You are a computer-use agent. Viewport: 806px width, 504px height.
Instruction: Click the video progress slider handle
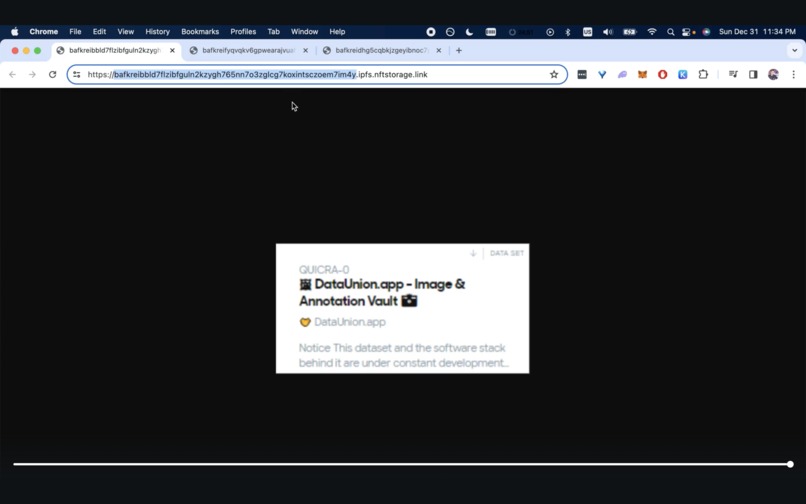[x=790, y=464]
